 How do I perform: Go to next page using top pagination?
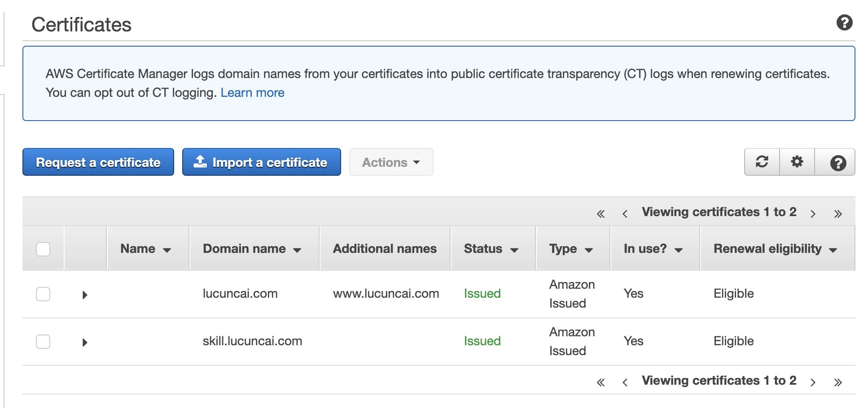click(813, 214)
